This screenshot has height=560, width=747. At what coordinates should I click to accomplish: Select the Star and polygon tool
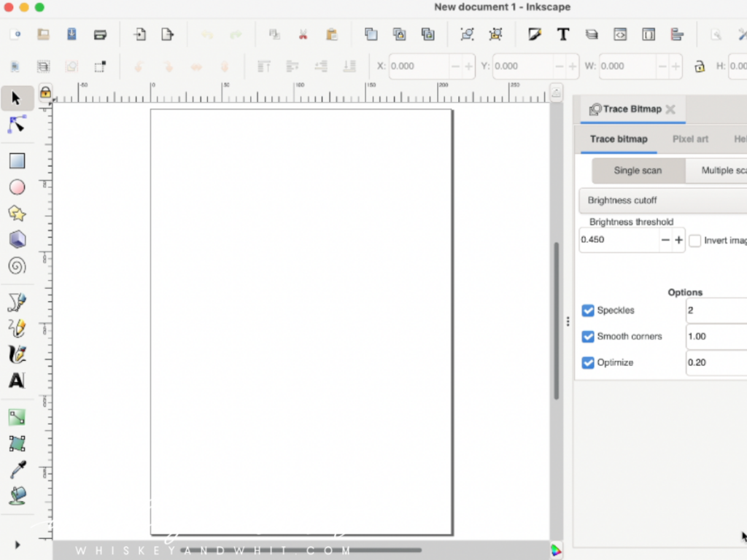[18, 214]
